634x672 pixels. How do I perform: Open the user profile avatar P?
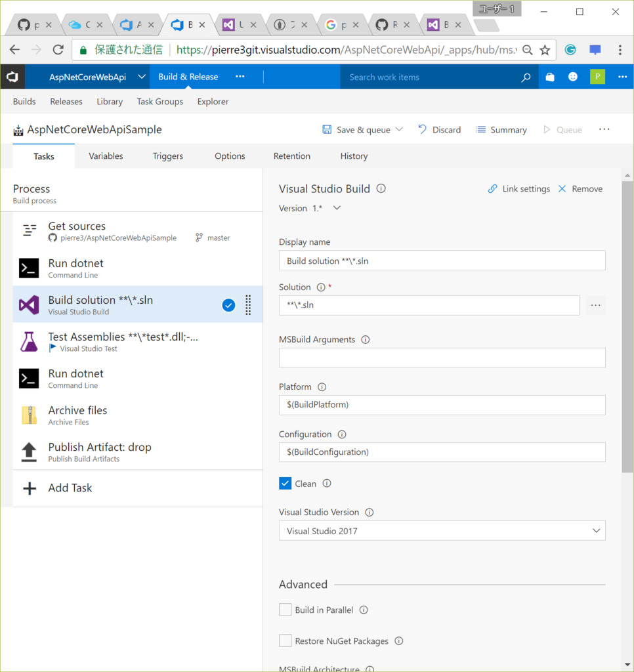pyautogui.click(x=597, y=77)
